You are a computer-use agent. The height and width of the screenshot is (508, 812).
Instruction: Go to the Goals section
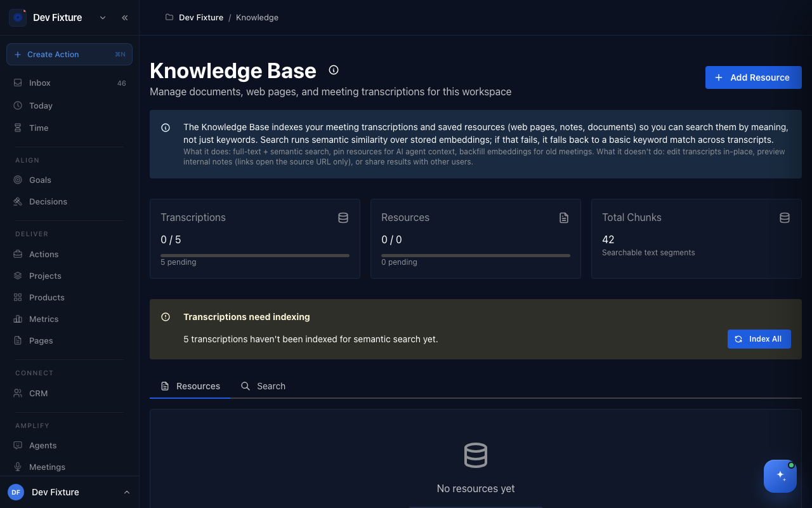click(x=69, y=180)
